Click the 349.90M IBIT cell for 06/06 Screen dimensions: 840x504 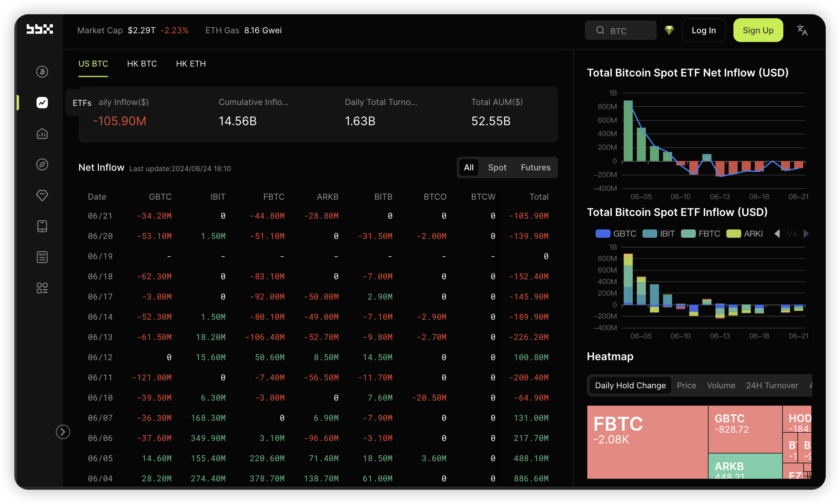coord(208,438)
